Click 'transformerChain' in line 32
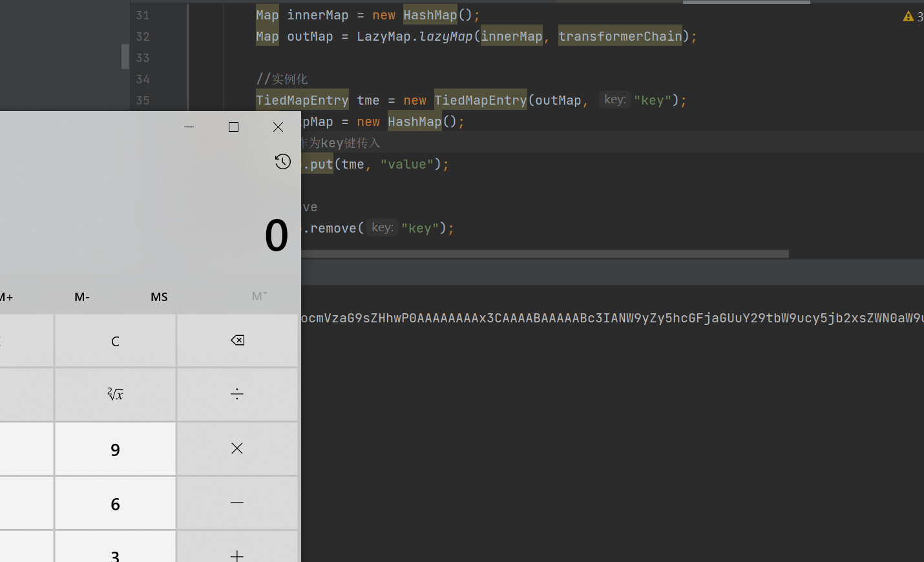This screenshot has height=562, width=924. click(x=620, y=36)
